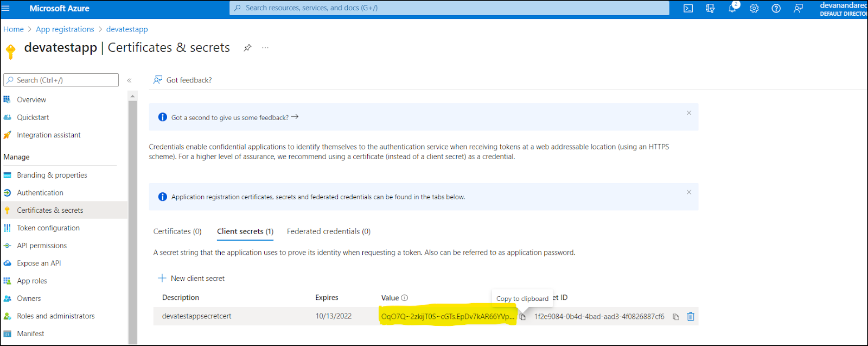Pin devatestapp blade with pin icon

247,48
